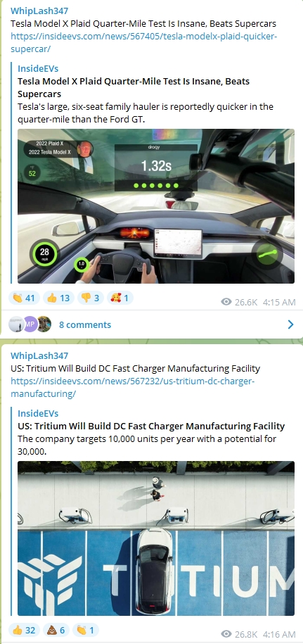Click the views eye icon showing 26.8K
The height and width of the screenshot is (644, 303).
(x=226, y=634)
